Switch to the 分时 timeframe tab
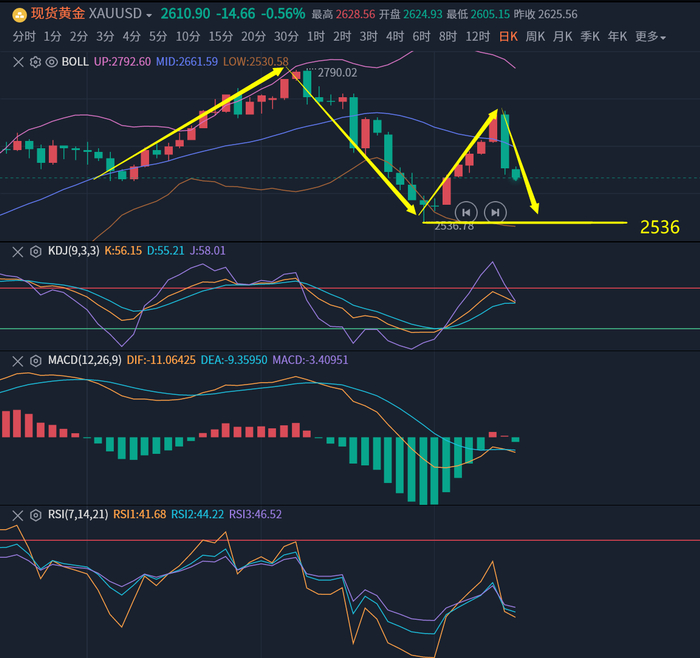This screenshot has width=700, height=658. (24, 37)
